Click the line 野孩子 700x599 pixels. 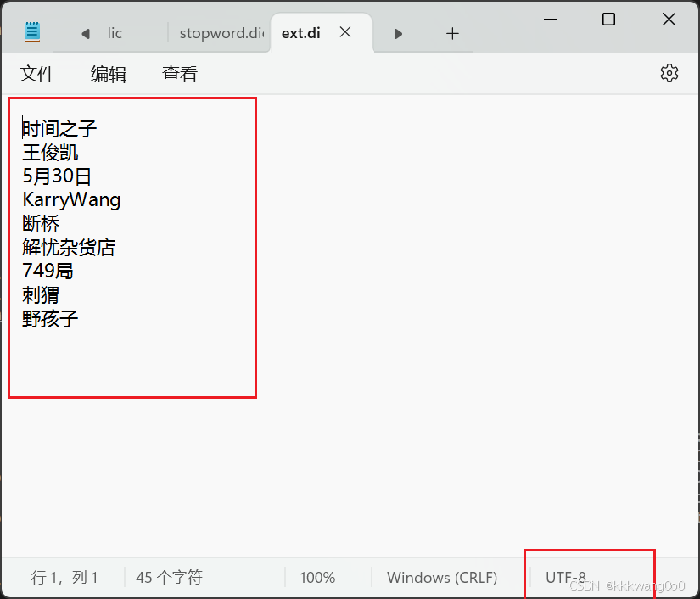(50, 319)
